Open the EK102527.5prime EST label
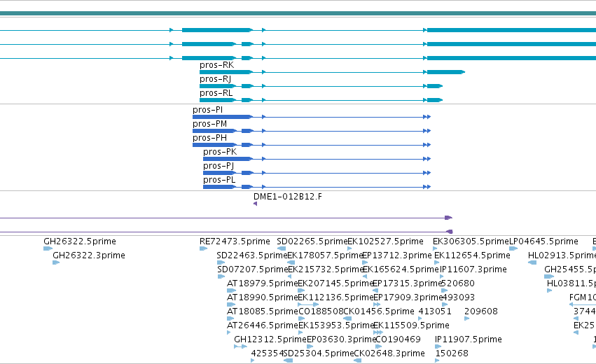The width and height of the screenshot is (596, 364). coord(385,241)
